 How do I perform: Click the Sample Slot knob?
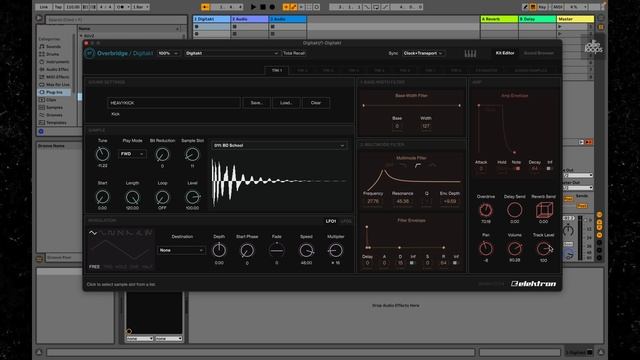click(x=192, y=154)
